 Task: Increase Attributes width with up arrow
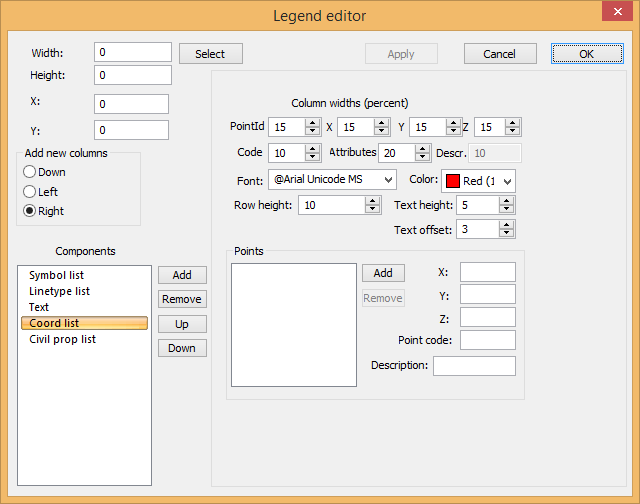click(x=421, y=149)
